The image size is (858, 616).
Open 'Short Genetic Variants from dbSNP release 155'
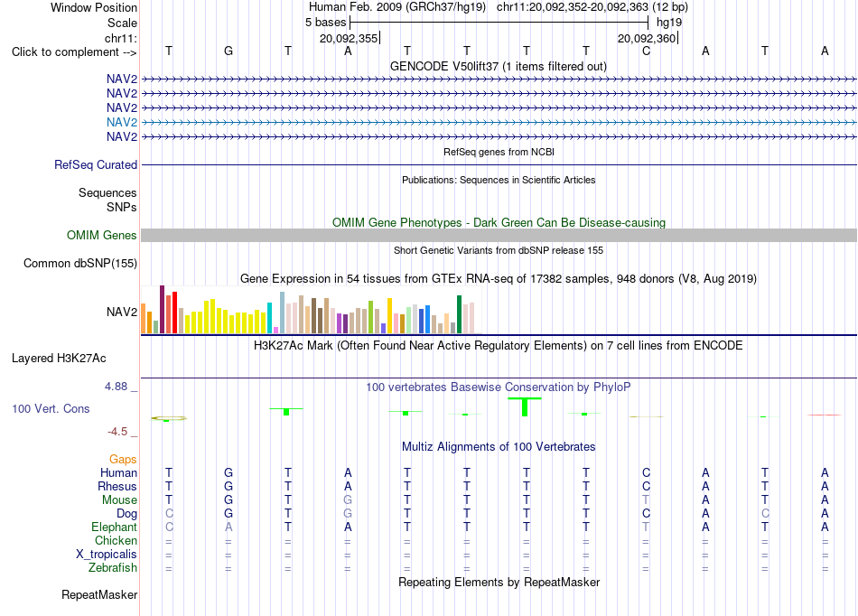pyautogui.click(x=499, y=250)
